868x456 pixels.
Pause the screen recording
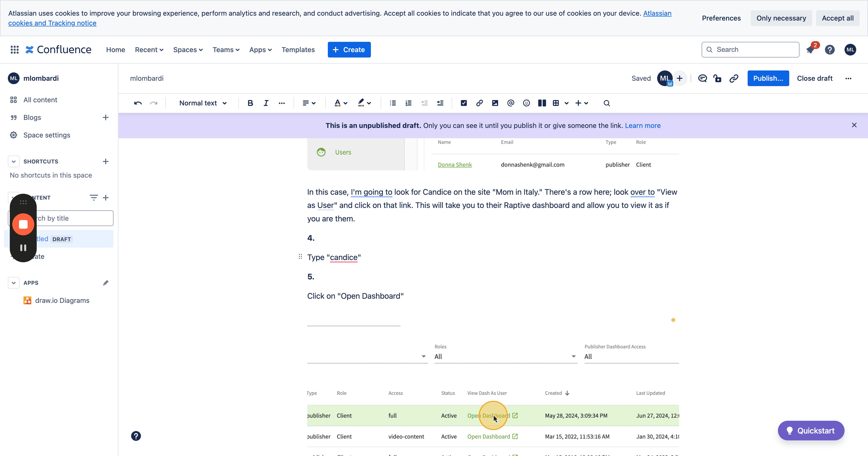click(23, 248)
